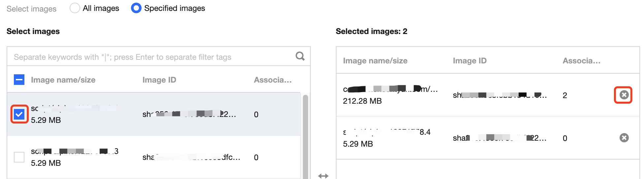This screenshot has width=644, height=179.
Task: Click "Image ID" header in left image list
Action: (159, 80)
